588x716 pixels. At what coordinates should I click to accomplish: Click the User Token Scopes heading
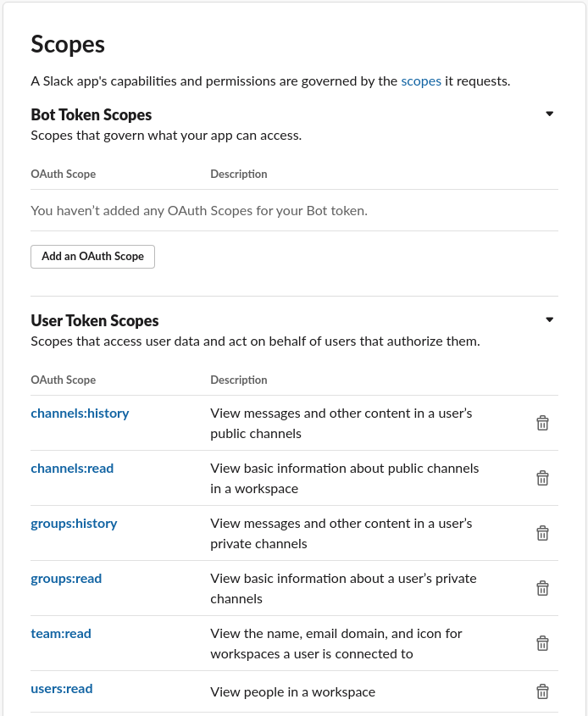tap(95, 320)
